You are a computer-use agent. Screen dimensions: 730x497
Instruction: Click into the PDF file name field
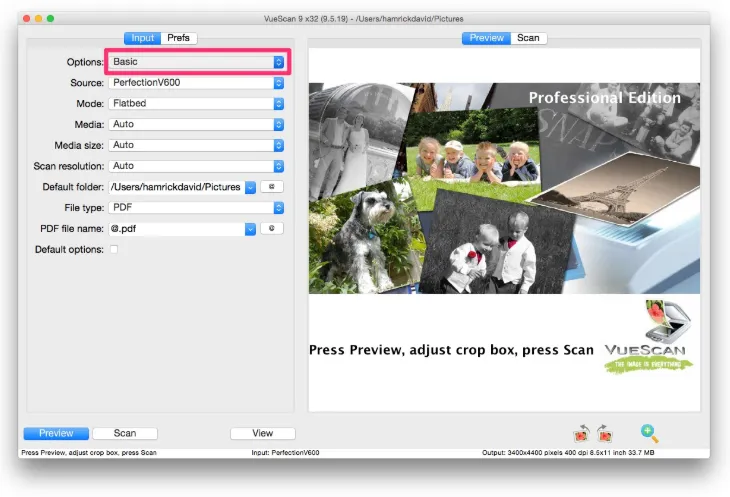[176, 229]
